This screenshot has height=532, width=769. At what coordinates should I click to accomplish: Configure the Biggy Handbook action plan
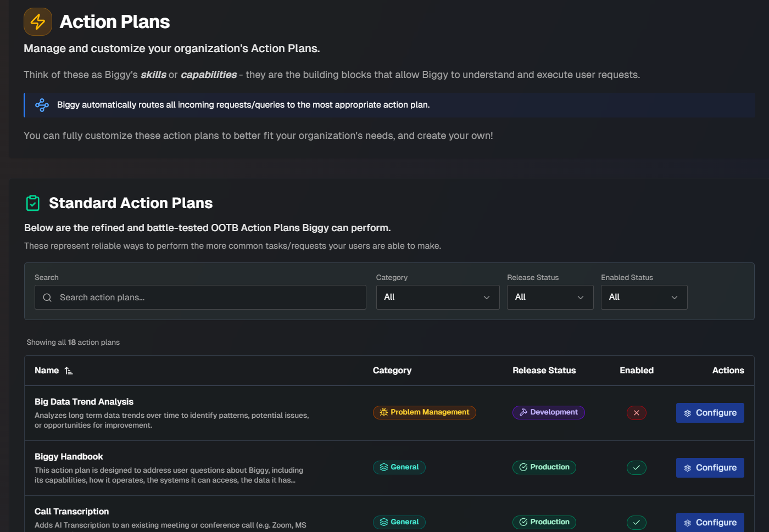(x=710, y=467)
